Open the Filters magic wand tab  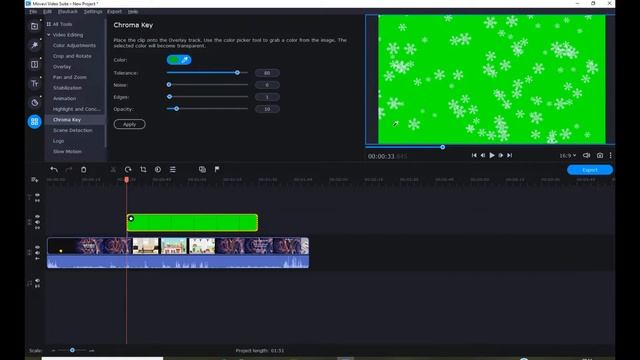click(x=35, y=45)
